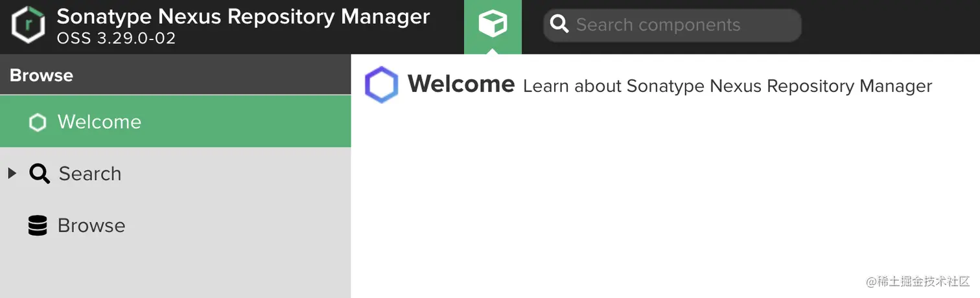Click the magnifier icon beside sidebar Search
The image size is (980, 298).
click(39, 174)
